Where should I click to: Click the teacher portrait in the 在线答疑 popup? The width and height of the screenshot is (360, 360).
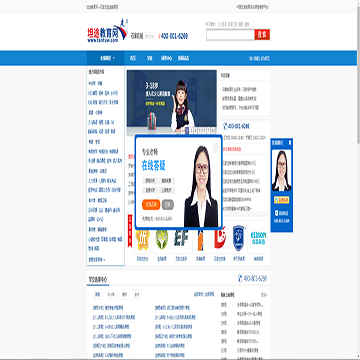201,186
